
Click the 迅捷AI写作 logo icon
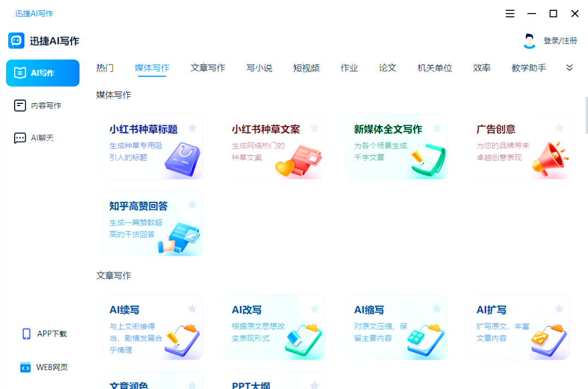point(16,40)
